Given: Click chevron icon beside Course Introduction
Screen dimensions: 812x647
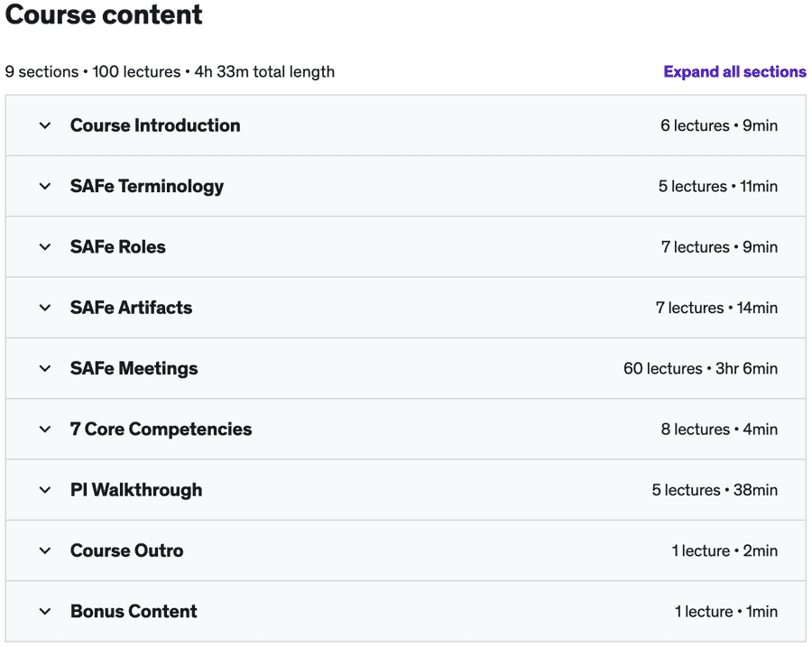Looking at the screenshot, I should [45, 125].
